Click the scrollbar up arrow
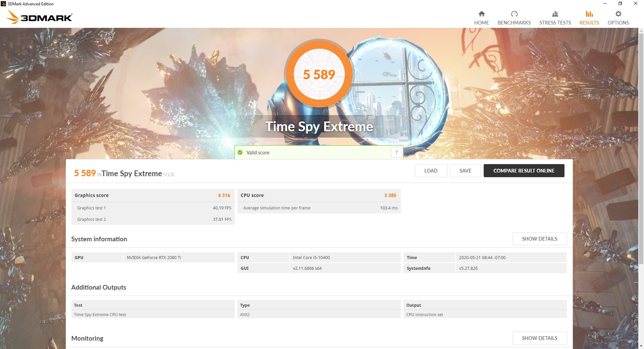The image size is (644, 349). 641,30
